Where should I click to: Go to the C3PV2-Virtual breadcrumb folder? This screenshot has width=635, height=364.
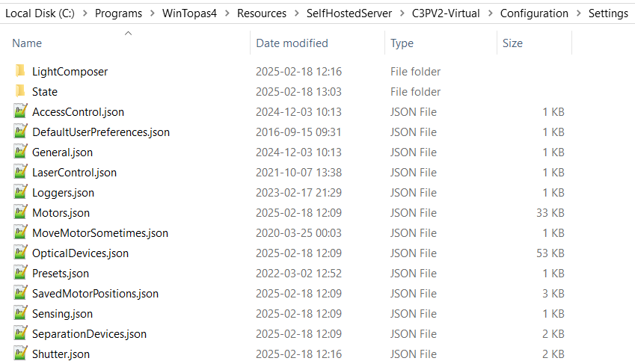446,13
